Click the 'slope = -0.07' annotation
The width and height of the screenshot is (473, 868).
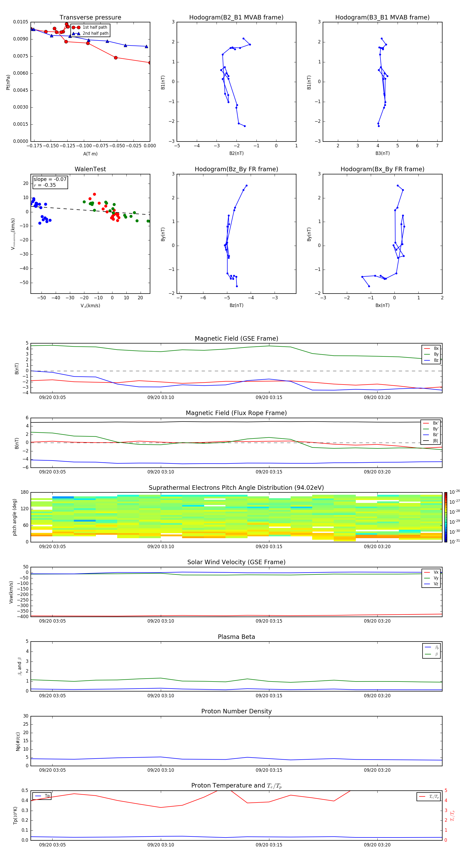50,179
